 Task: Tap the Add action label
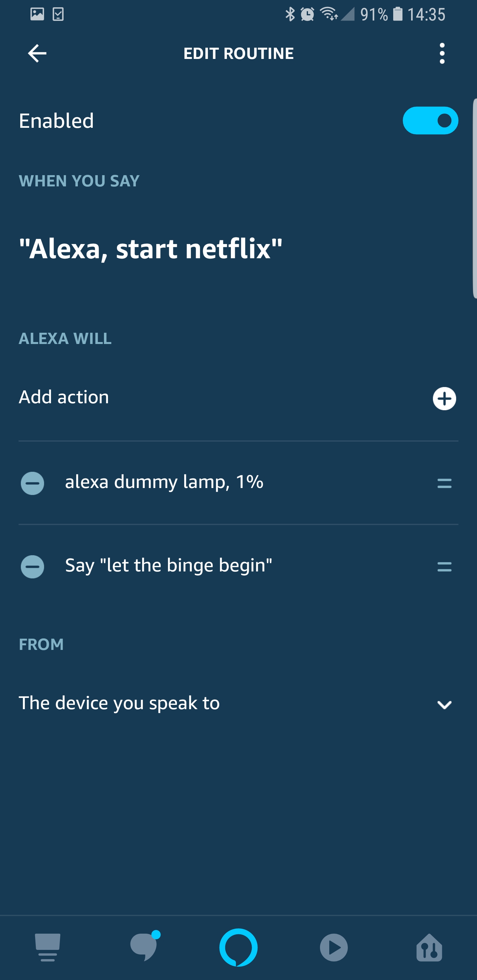pyautogui.click(x=64, y=397)
